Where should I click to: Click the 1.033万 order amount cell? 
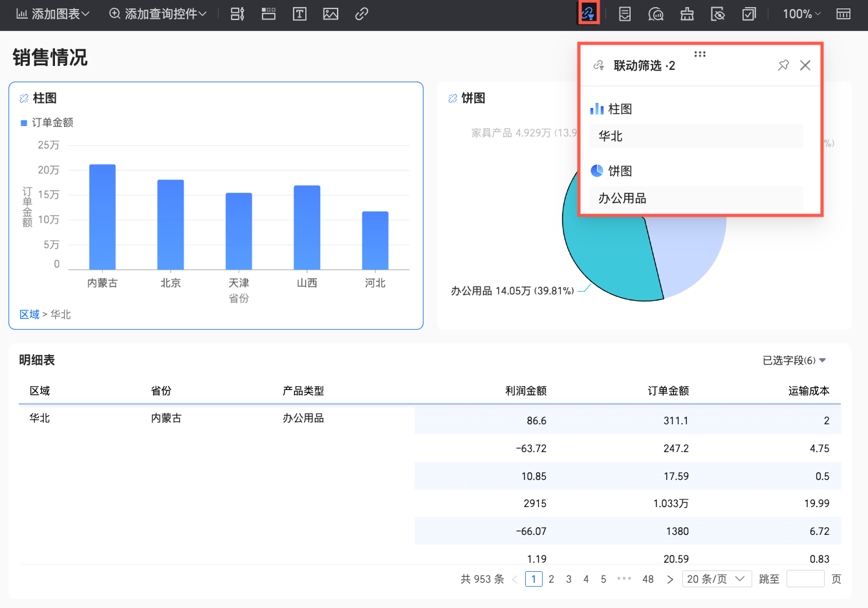click(671, 503)
